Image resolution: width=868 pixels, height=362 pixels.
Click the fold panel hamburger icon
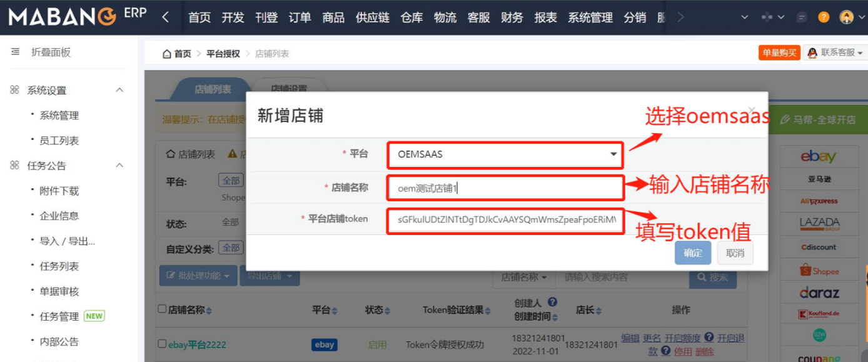pyautogui.click(x=15, y=53)
